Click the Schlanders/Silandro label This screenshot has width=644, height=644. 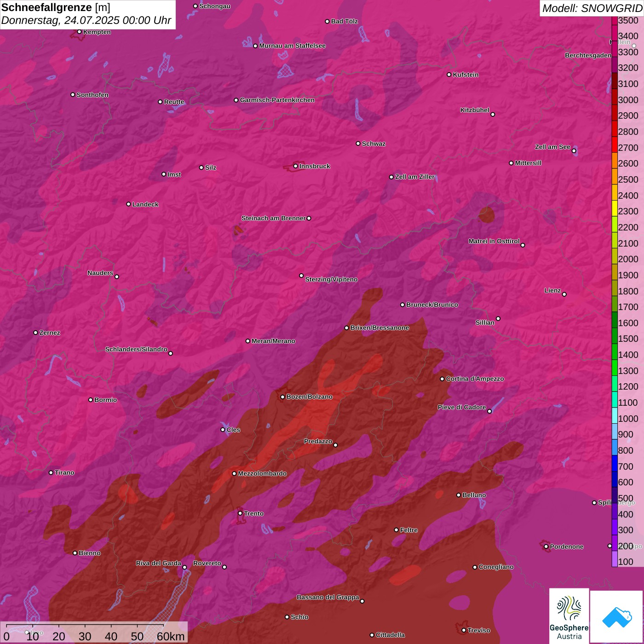click(136, 349)
